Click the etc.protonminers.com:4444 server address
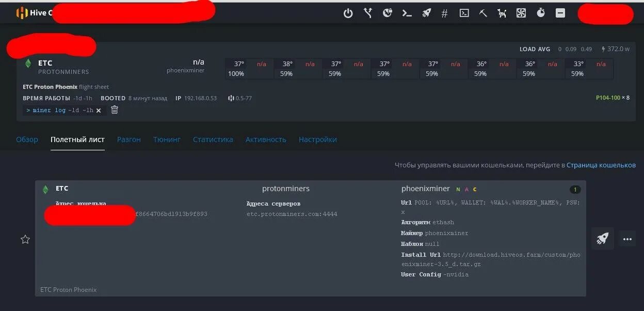644x311 pixels. 292,214
